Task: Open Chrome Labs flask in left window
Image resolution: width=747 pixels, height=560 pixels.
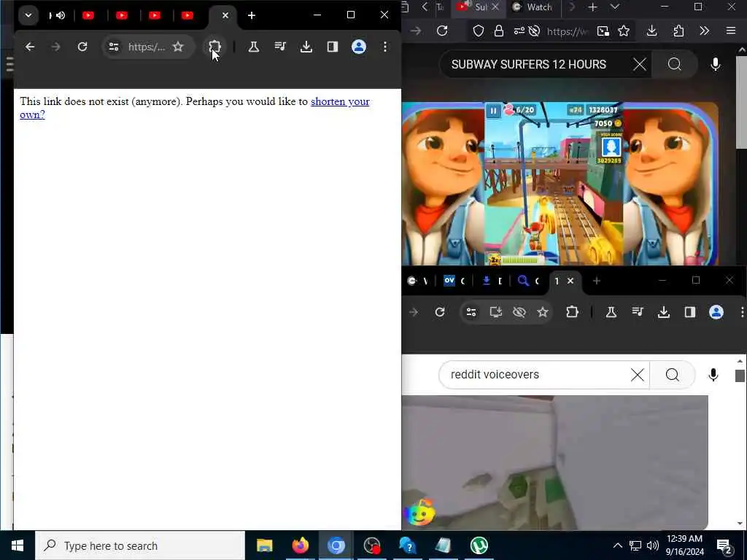Action: tap(253, 47)
